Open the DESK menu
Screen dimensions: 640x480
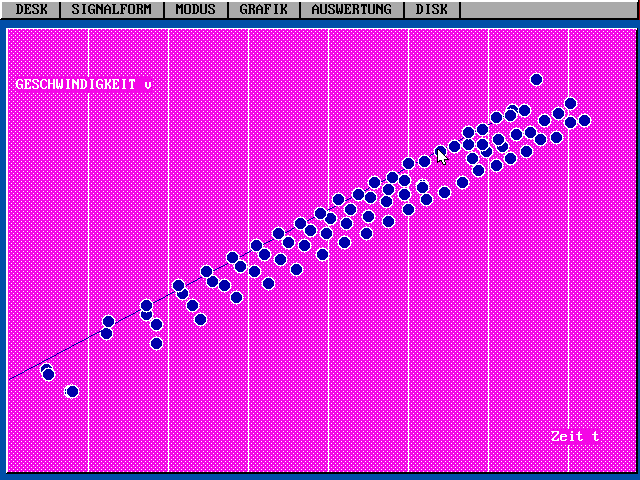point(31,9)
